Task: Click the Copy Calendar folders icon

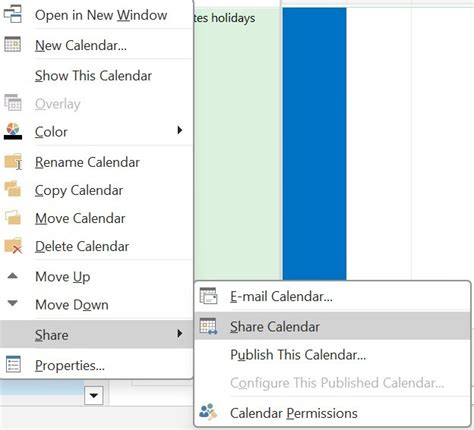Action: [13, 189]
